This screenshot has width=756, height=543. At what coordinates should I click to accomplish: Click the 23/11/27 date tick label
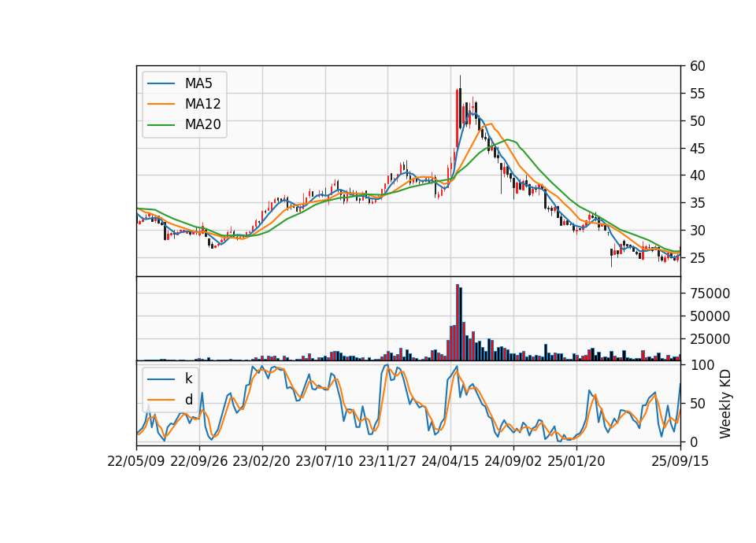coord(387,462)
